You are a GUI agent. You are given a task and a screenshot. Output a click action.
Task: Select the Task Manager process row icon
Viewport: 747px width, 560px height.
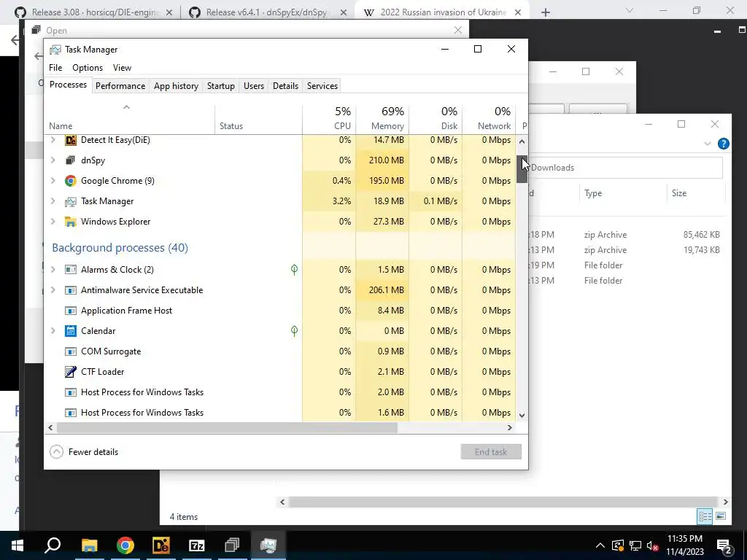click(71, 201)
